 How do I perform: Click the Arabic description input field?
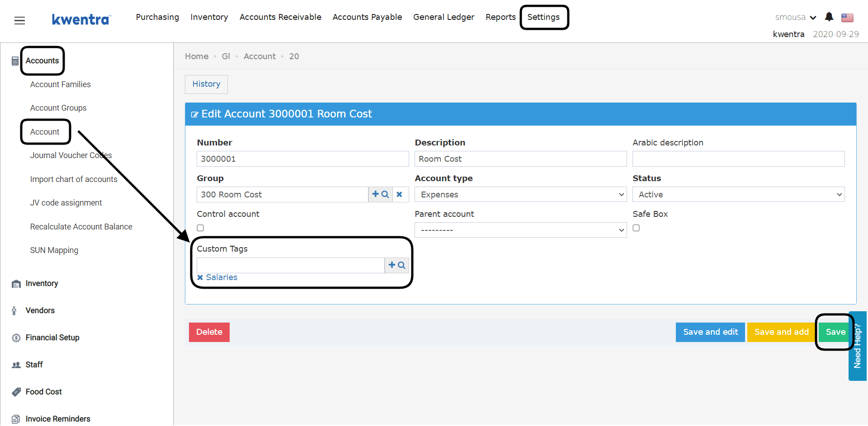(739, 159)
